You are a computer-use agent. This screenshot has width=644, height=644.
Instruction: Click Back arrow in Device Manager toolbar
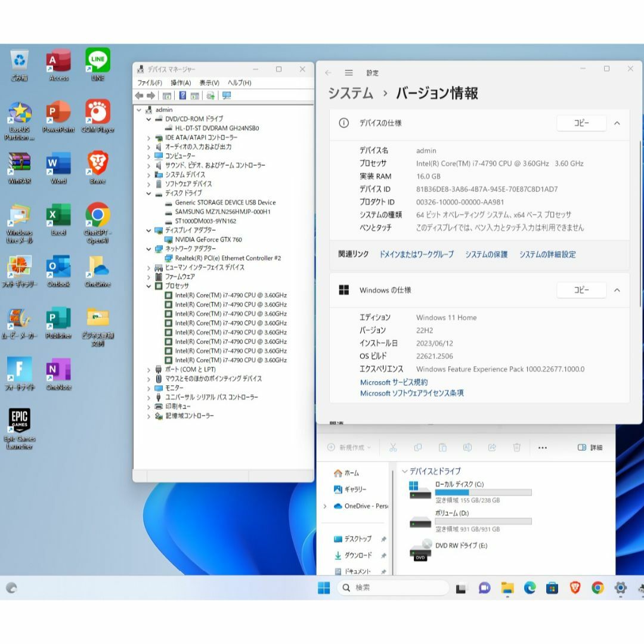(x=139, y=95)
